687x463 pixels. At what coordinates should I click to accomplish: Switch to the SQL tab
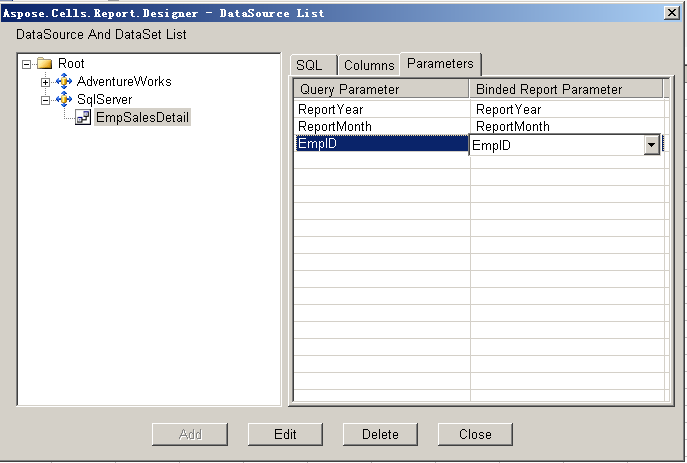tap(313, 65)
